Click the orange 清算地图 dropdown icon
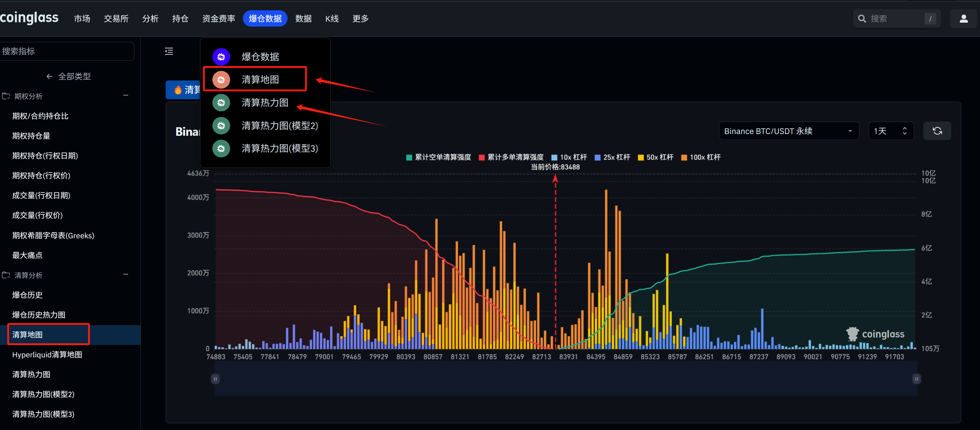Image resolution: width=980 pixels, height=430 pixels. click(221, 79)
